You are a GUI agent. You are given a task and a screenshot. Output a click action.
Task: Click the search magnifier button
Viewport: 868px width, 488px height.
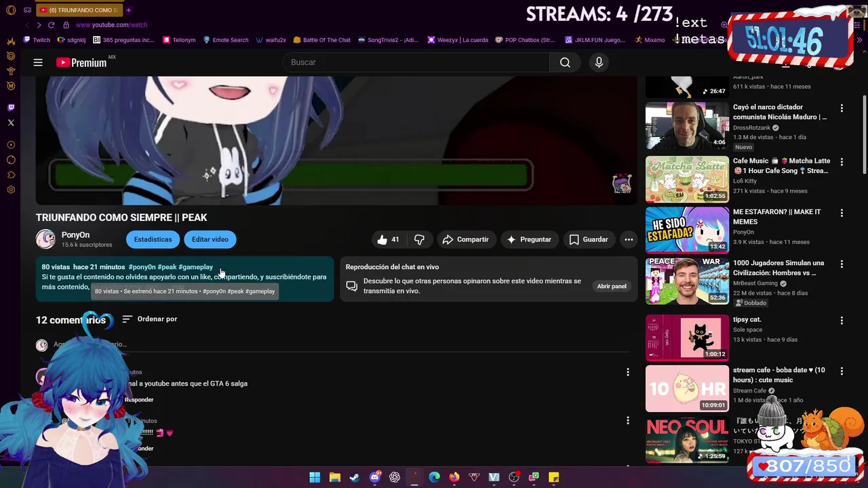coord(565,62)
